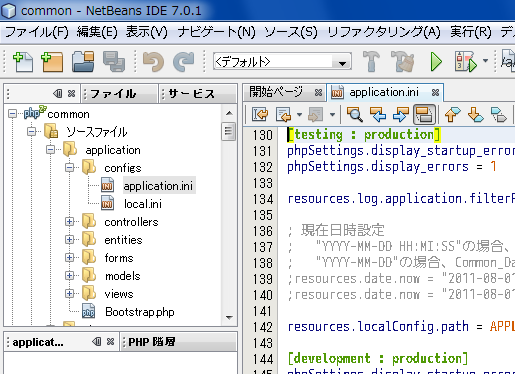Open the ナビゲート(N) menu
This screenshot has height=374, width=515.
216,32
